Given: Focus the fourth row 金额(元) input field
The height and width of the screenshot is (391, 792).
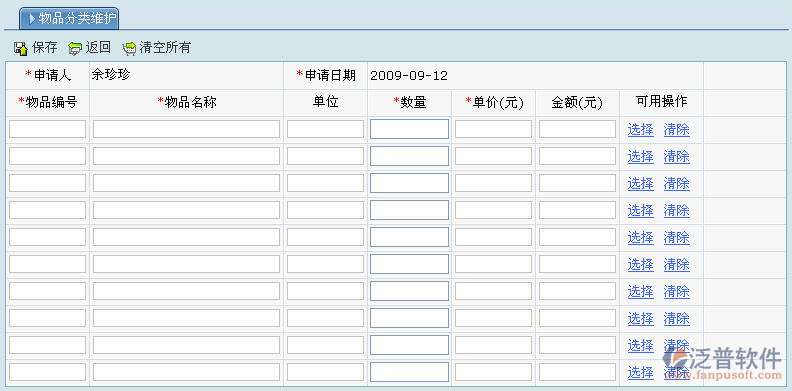Looking at the screenshot, I should tap(577, 210).
